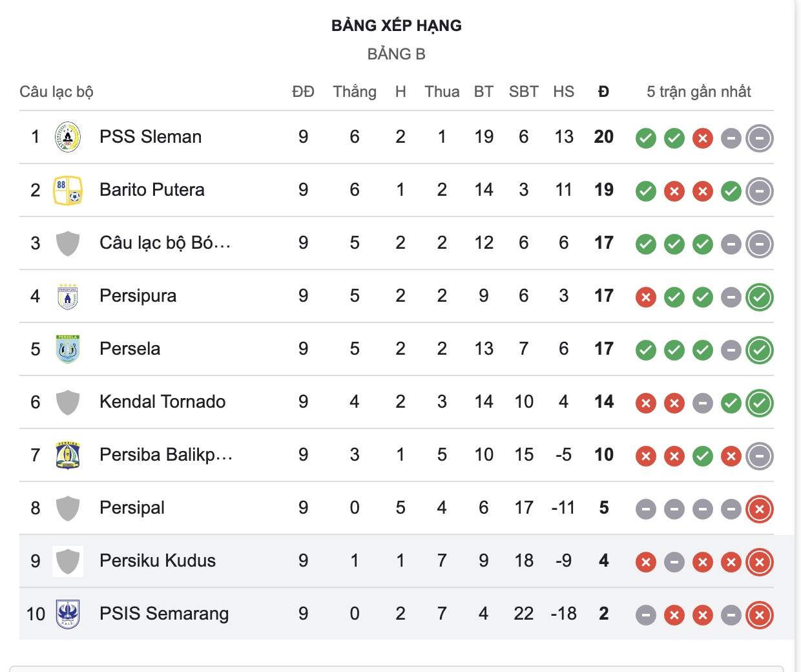
Task: Open the Persela team logo
Action: tap(67, 349)
